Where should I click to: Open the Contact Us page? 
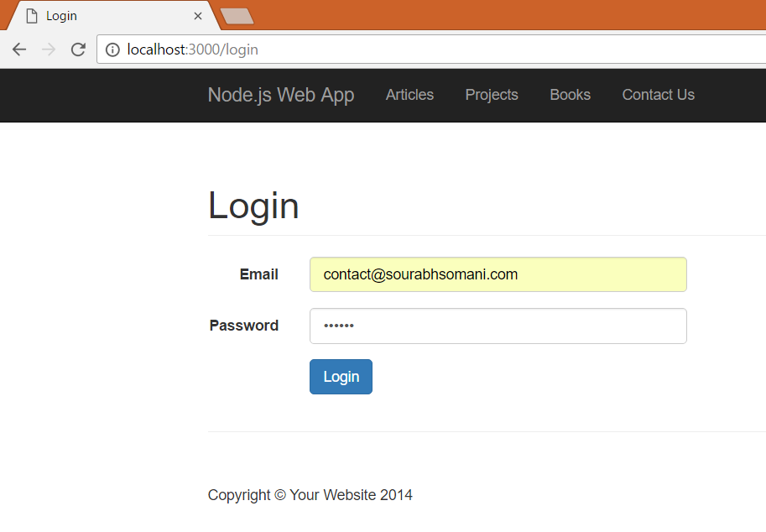point(659,95)
